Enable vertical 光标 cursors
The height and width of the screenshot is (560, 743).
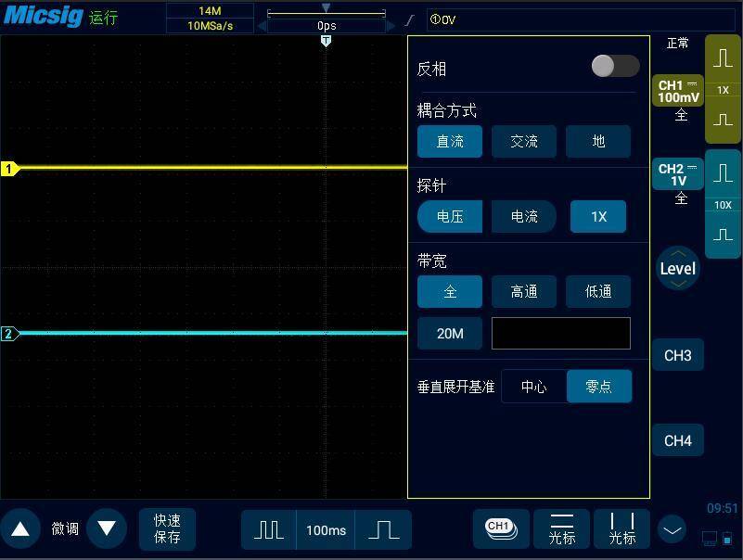622,529
